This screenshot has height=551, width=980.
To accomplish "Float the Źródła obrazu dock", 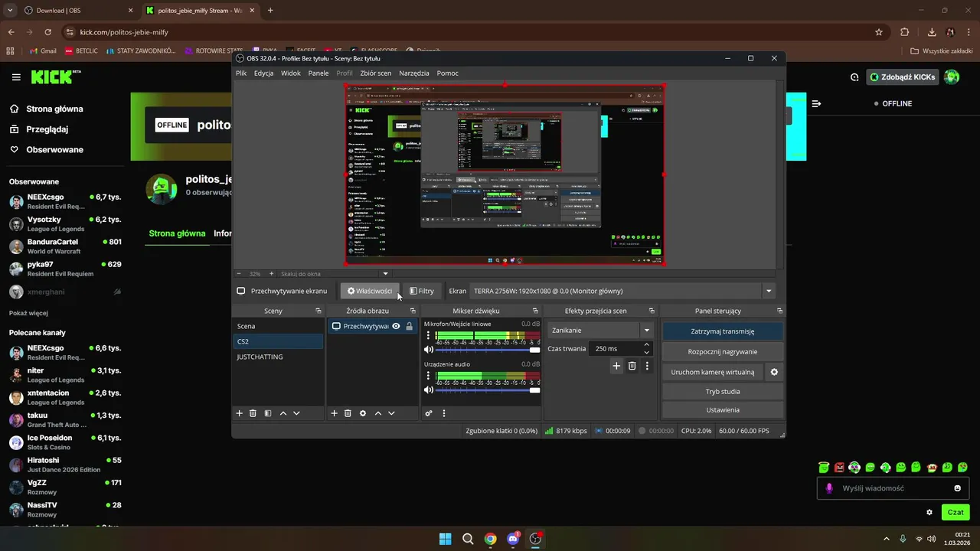I will tap(413, 311).
